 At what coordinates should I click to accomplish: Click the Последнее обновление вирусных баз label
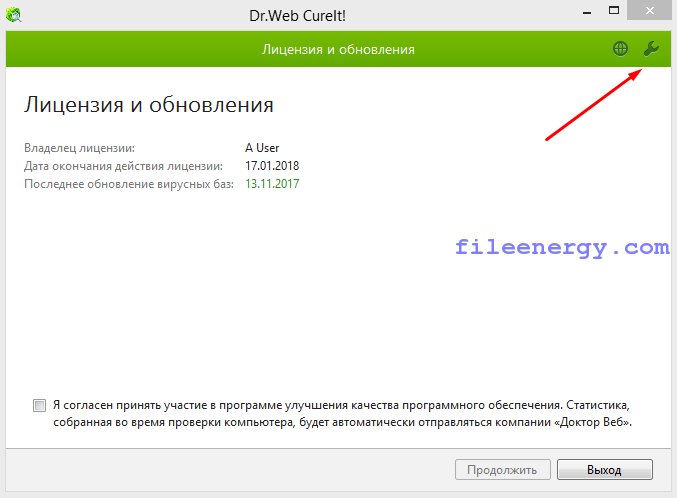129,184
